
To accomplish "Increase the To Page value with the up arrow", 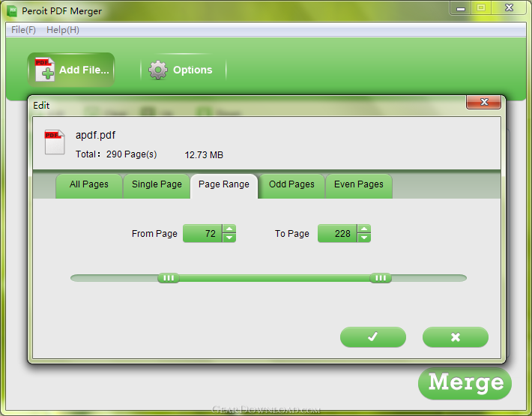I will pyautogui.click(x=364, y=229).
